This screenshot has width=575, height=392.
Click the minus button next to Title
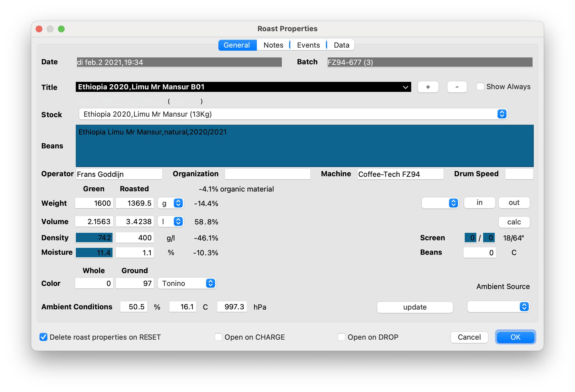tap(457, 87)
